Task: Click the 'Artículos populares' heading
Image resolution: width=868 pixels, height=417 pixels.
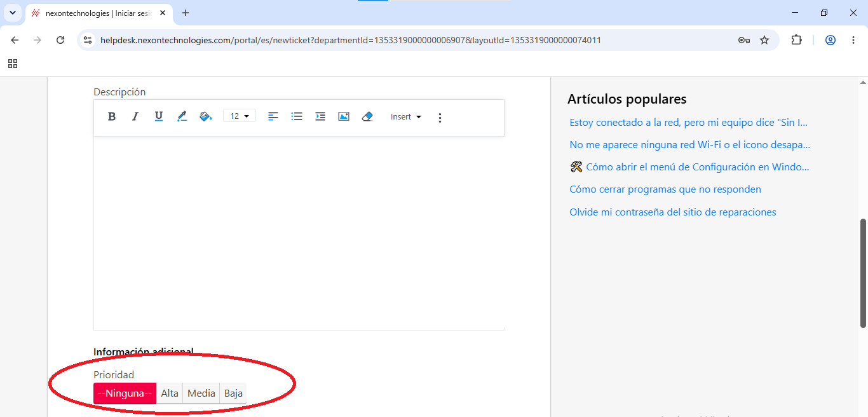Action: click(627, 99)
